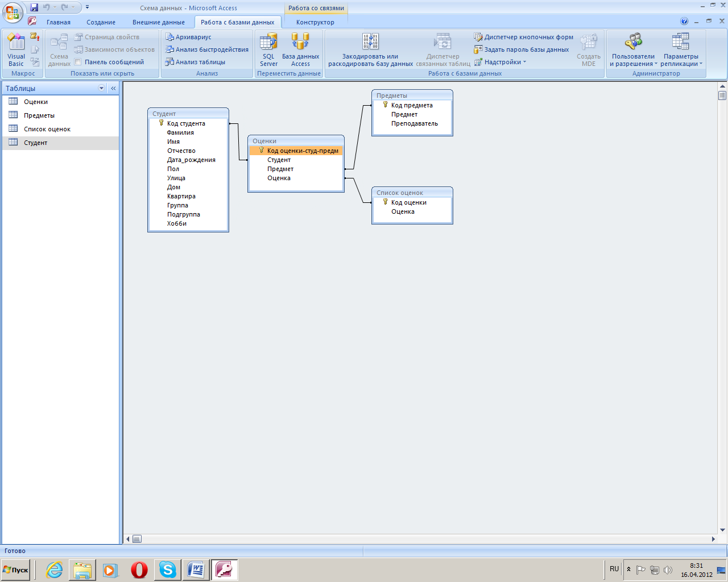Open the Таблицы navigation pane dropdown
728x582 pixels.
[102, 88]
